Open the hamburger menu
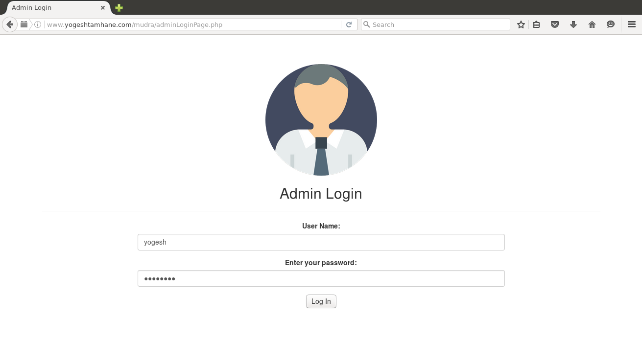 632,24
